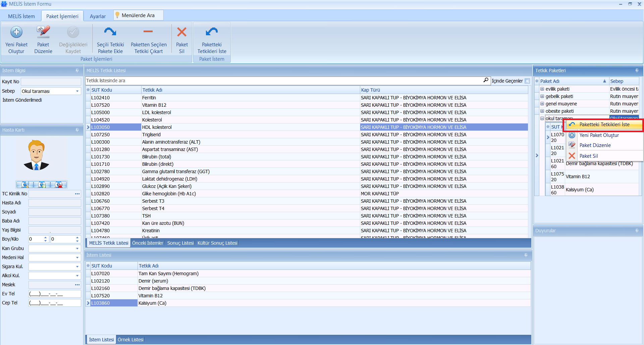Select the Ferritin row in test list

point(307,98)
